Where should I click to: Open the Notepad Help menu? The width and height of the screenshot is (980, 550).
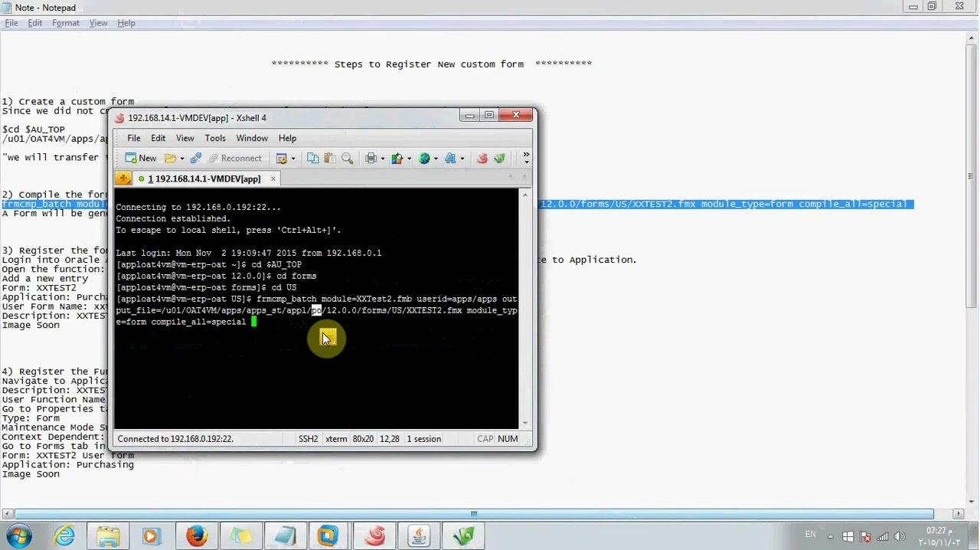(x=126, y=23)
